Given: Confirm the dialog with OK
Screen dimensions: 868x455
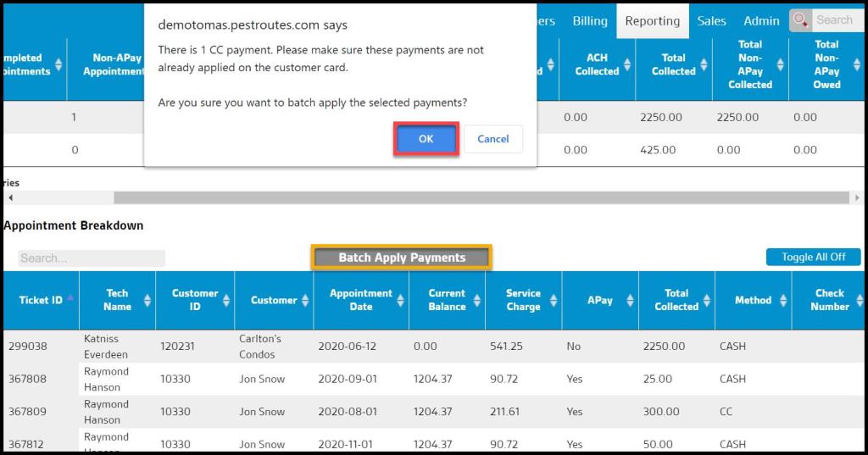Looking at the screenshot, I should click(x=426, y=139).
